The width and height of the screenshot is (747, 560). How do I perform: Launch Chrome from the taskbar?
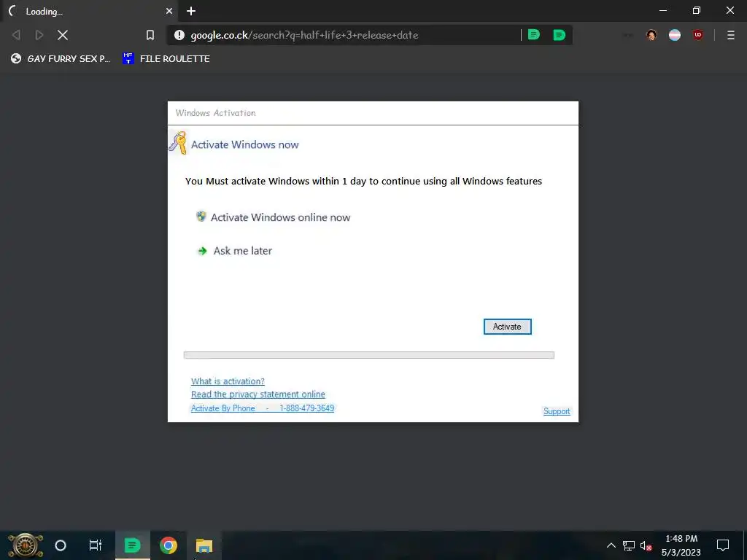pyautogui.click(x=169, y=545)
